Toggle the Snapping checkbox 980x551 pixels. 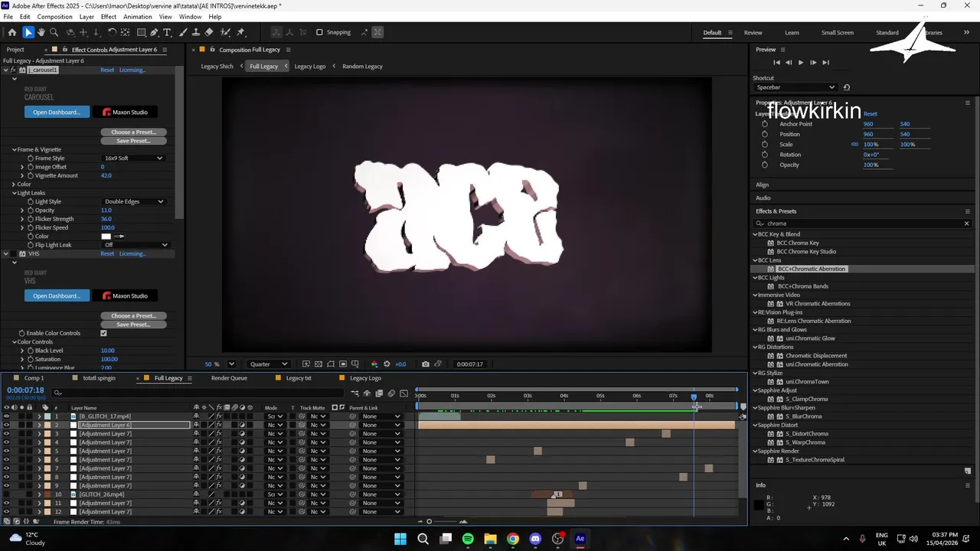(x=319, y=32)
